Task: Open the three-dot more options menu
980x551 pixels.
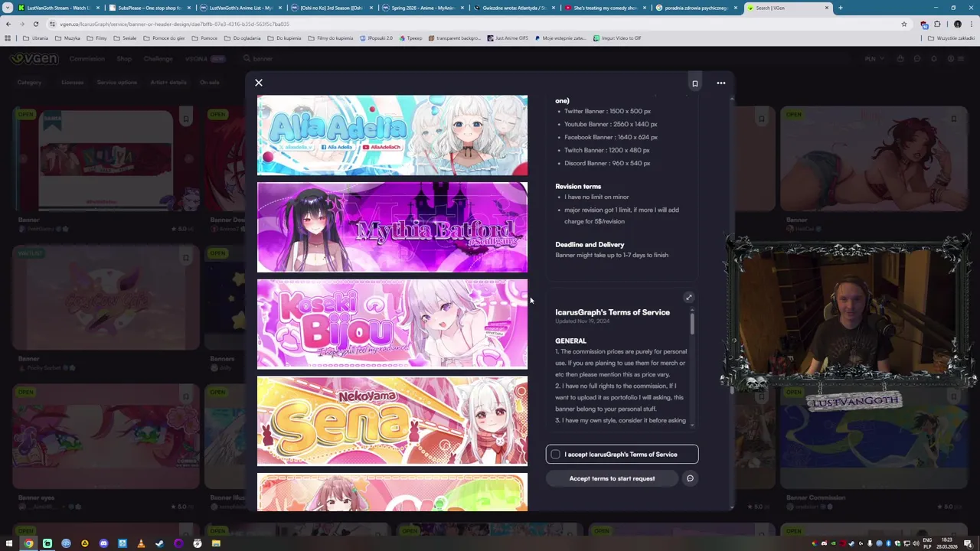Action: (720, 83)
